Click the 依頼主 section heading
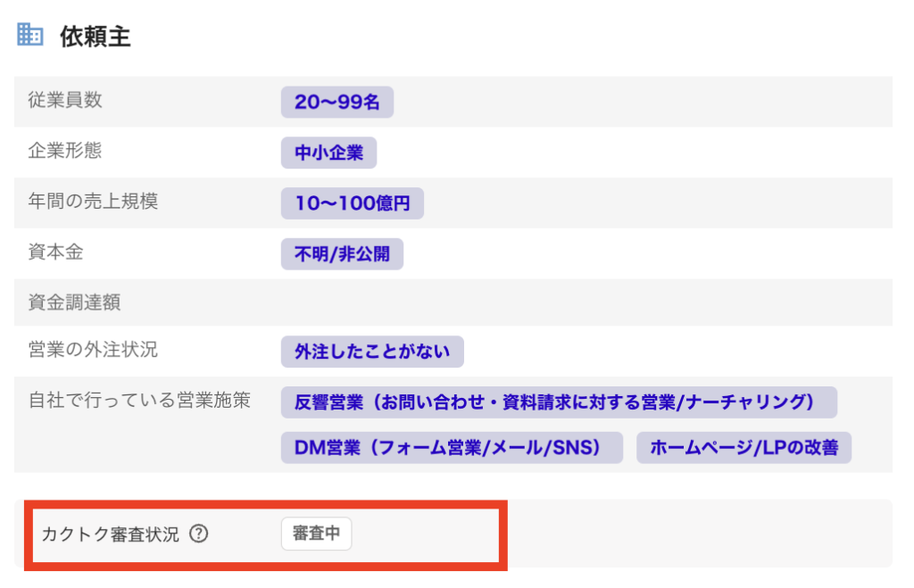 (x=96, y=37)
